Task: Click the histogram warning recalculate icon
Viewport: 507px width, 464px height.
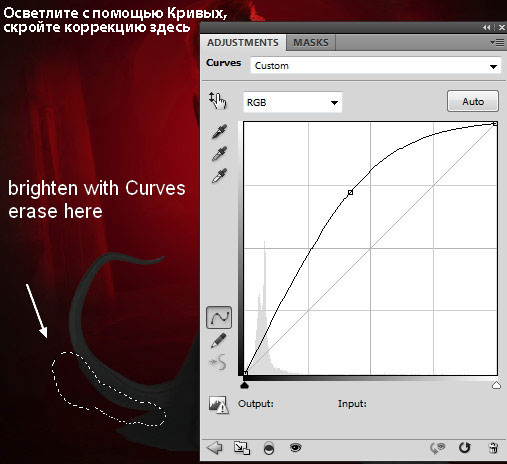Action: tap(219, 405)
